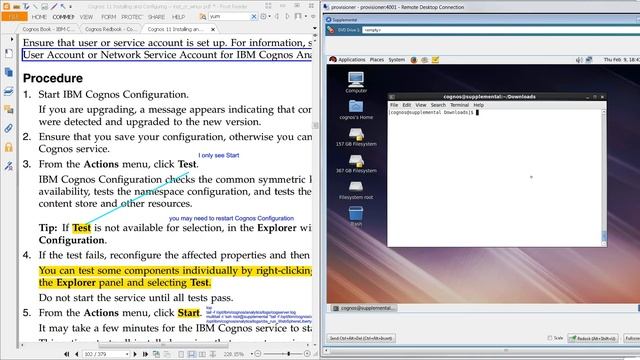Image resolution: width=640 pixels, height=360 pixels.
Task: Select the pencil drawing tool in quick access toolbar
Action: click(54, 6)
